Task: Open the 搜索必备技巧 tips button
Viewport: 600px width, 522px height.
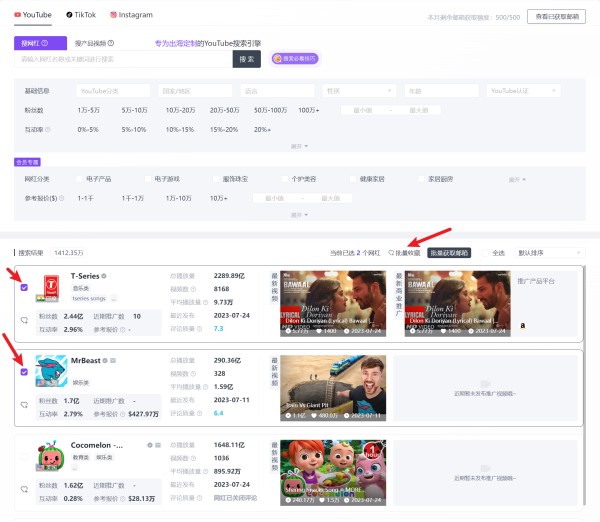Action: click(295, 59)
